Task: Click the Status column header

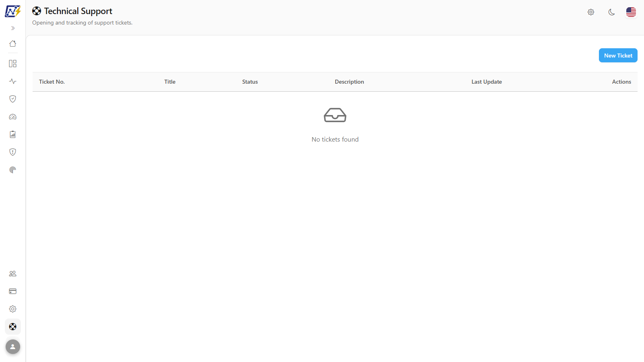Action: (x=250, y=82)
